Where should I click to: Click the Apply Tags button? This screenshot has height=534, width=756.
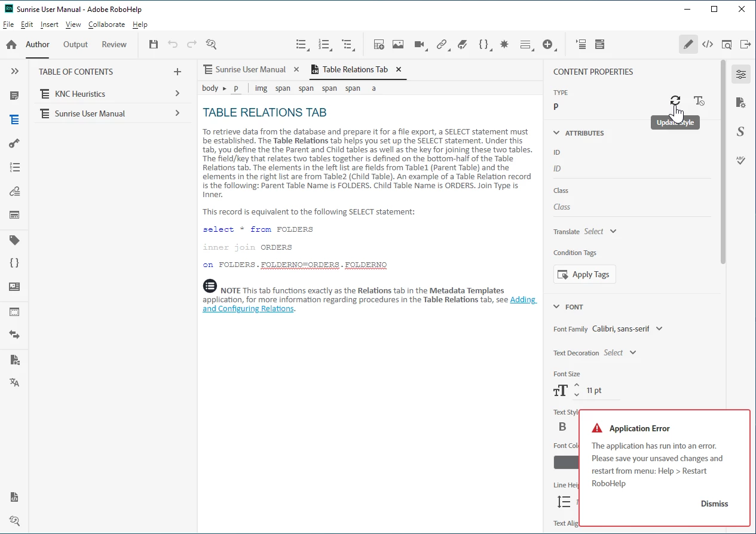click(x=584, y=274)
